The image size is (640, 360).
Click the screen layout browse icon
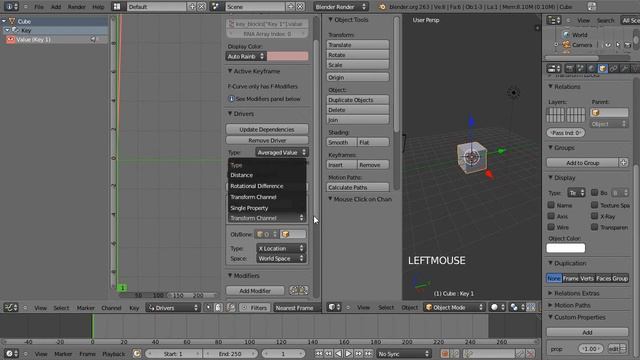point(117,7)
